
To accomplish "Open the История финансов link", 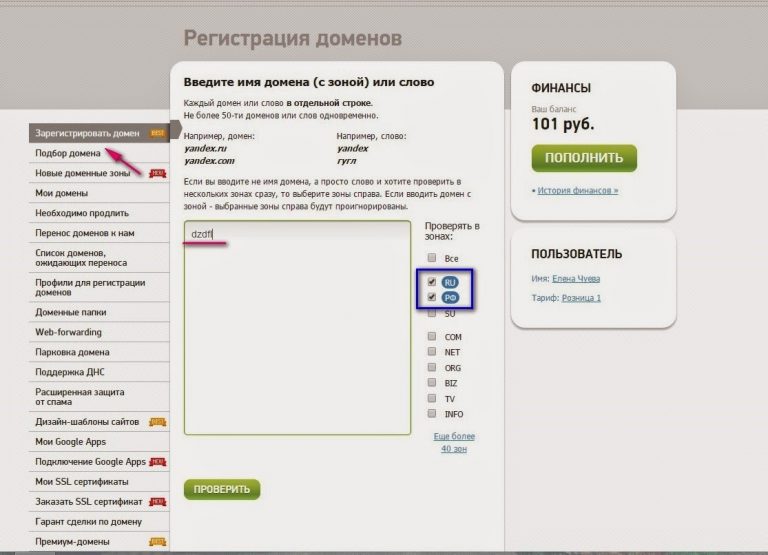I will pyautogui.click(x=577, y=190).
